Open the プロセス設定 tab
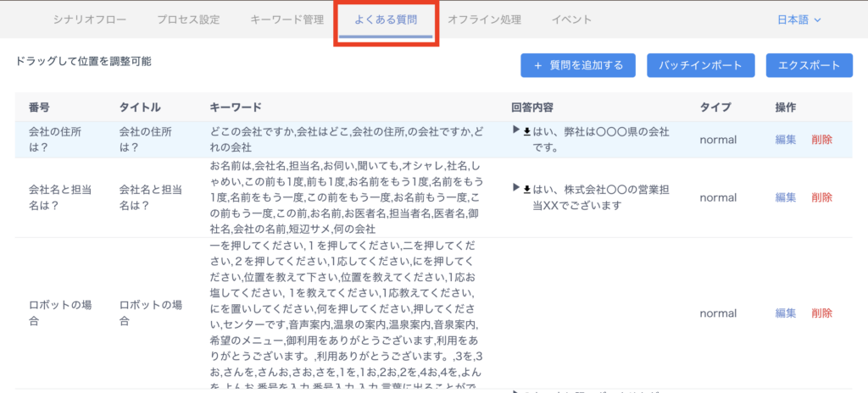Screen dimensions: 868x393 [x=188, y=19]
